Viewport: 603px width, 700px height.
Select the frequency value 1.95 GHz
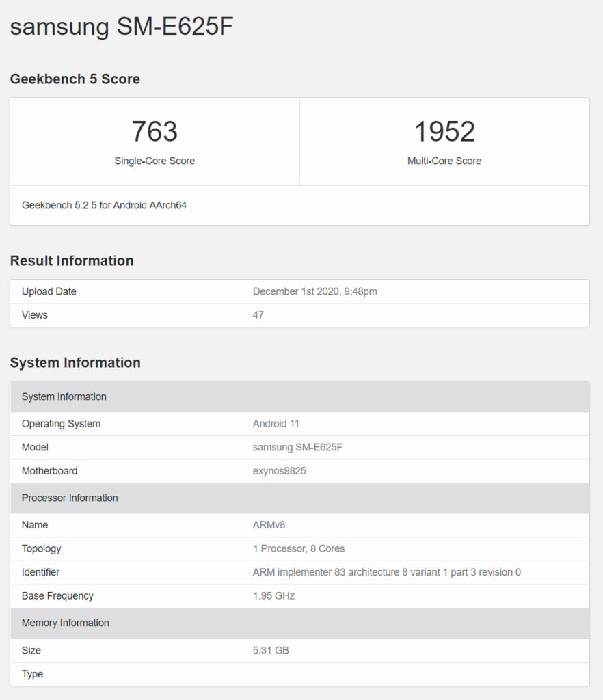point(273,596)
